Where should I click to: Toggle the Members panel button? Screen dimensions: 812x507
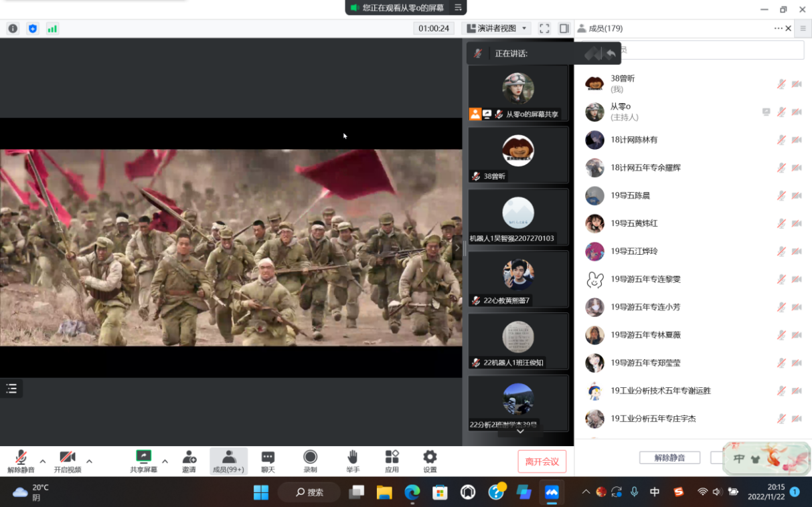(228, 461)
